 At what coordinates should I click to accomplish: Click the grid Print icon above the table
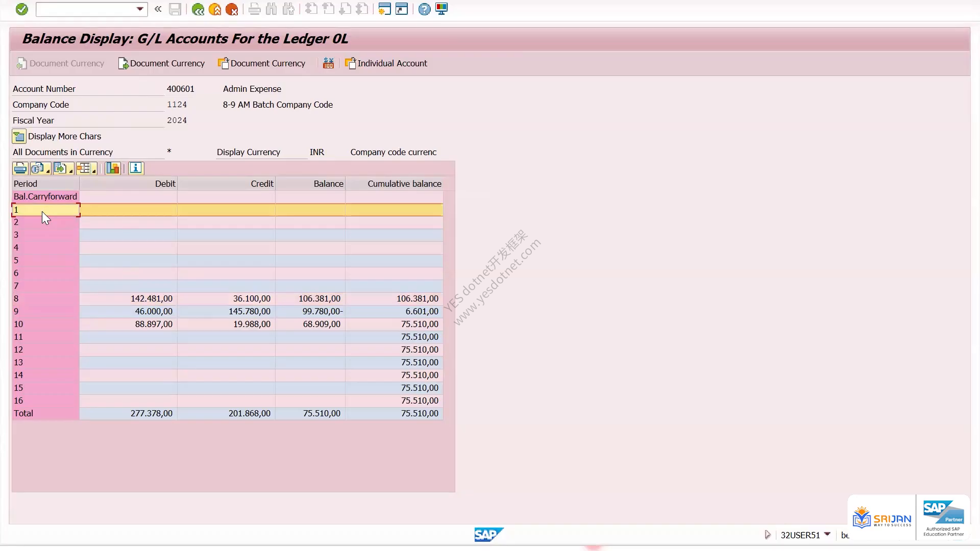(20, 168)
